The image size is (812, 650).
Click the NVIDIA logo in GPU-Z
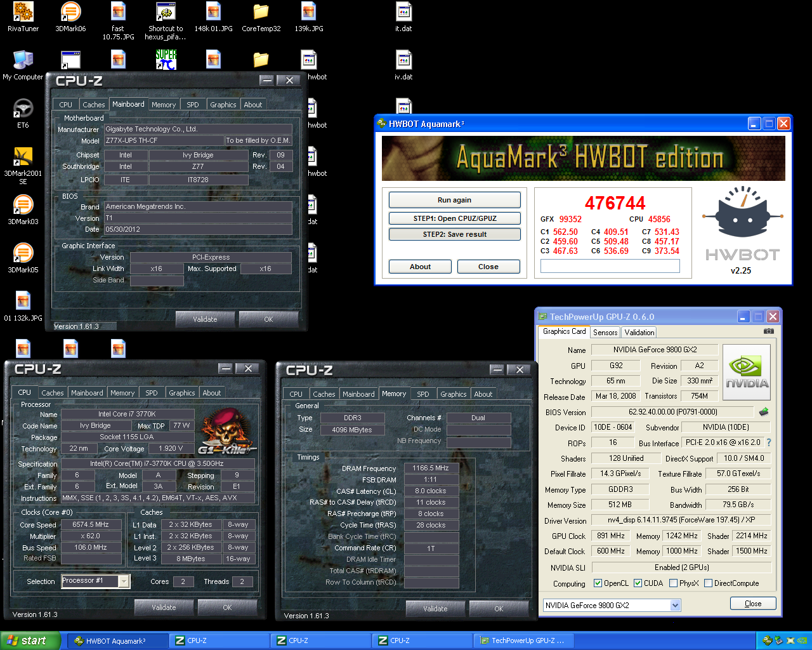click(747, 372)
